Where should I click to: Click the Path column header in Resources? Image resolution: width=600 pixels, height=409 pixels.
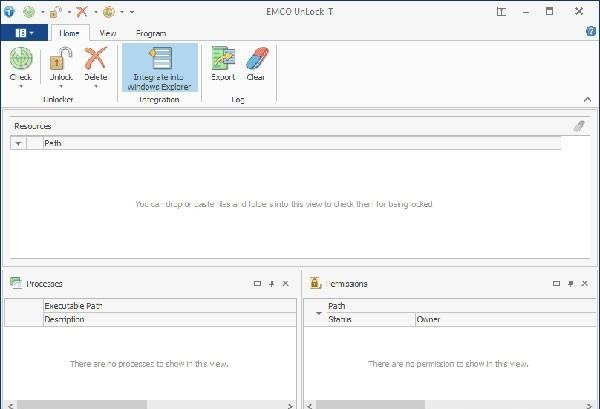tap(302, 143)
